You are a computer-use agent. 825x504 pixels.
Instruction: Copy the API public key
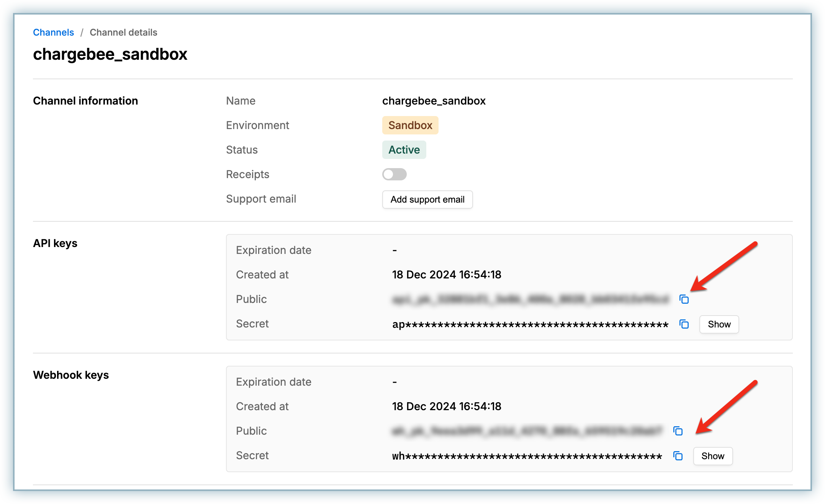click(x=684, y=299)
